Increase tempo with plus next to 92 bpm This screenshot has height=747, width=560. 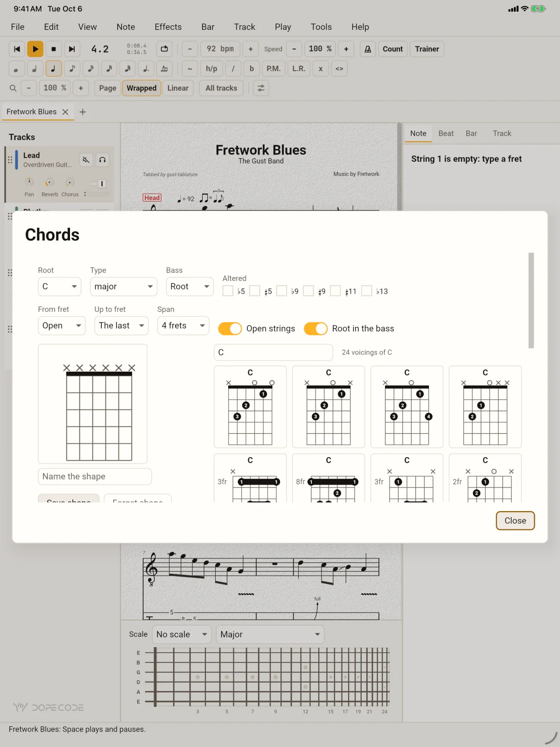pyautogui.click(x=251, y=49)
